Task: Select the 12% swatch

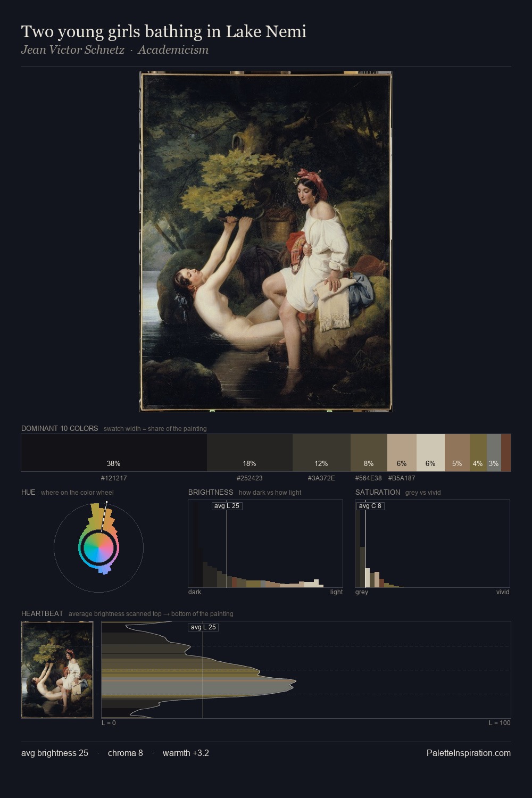Action: pyautogui.click(x=321, y=453)
